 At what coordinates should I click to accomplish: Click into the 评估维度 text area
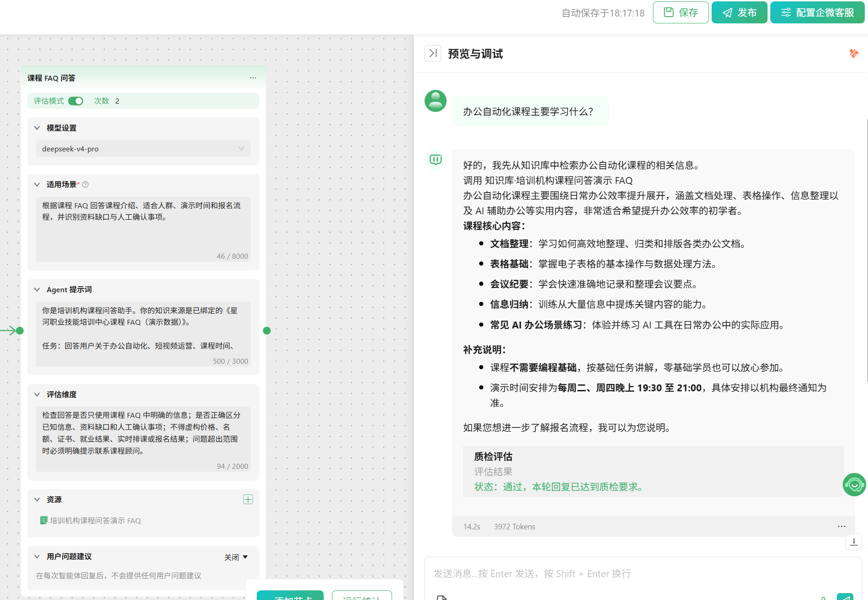pos(143,439)
